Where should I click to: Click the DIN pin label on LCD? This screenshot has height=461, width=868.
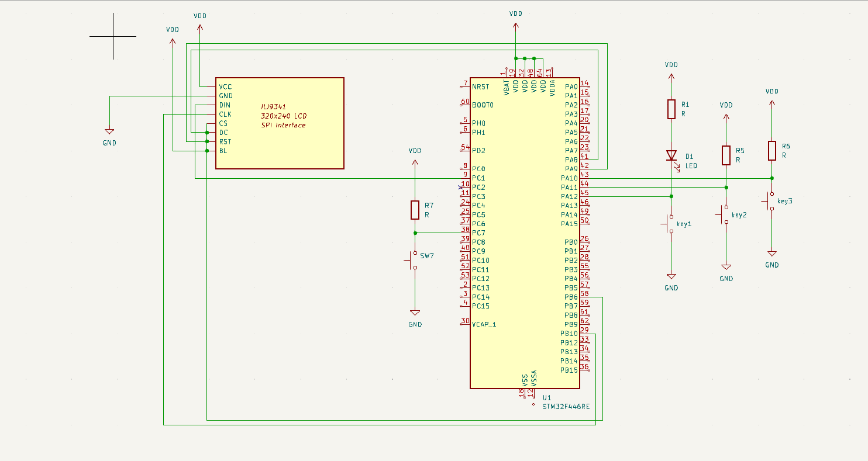coord(225,105)
